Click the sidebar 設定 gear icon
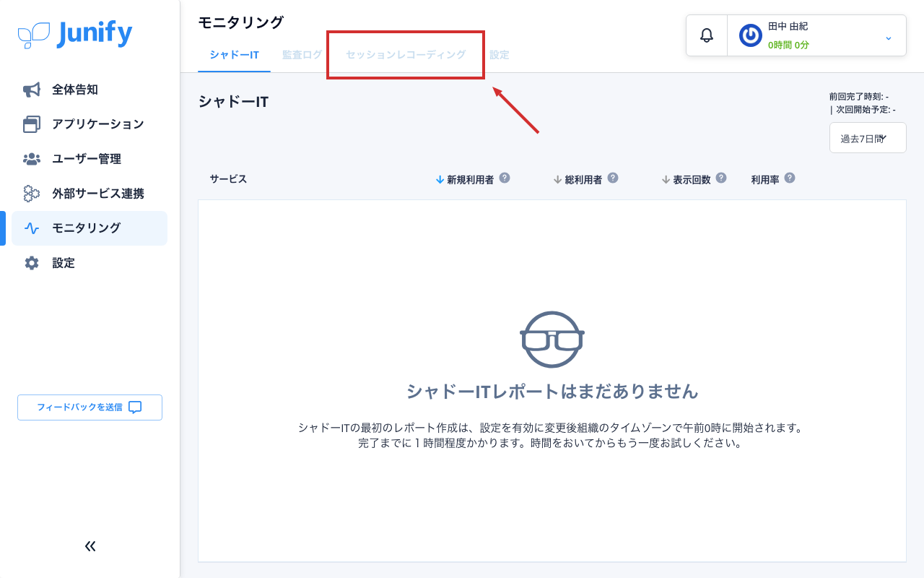The image size is (924, 578). tap(32, 263)
